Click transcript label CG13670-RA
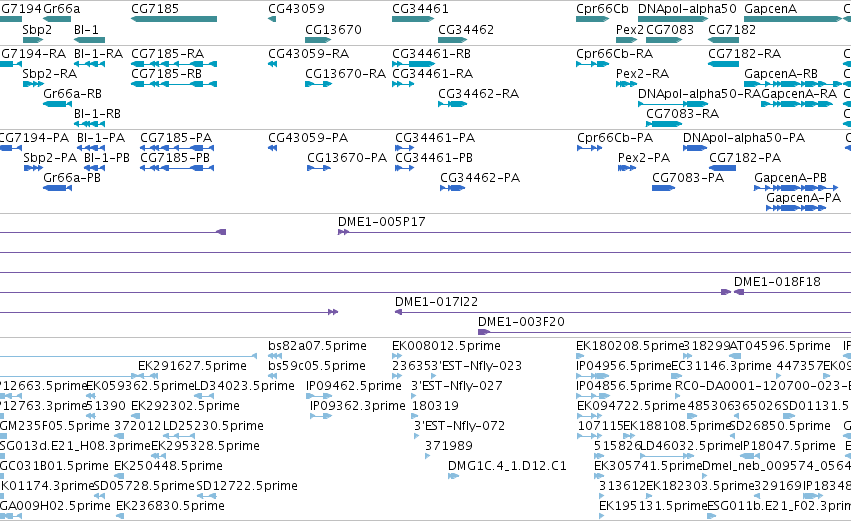Screen dimensions: 851x521 346,73
